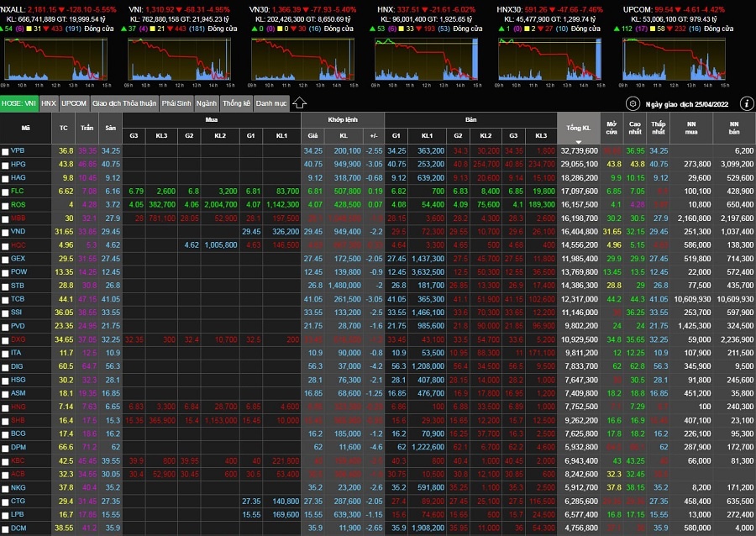Open the settings gear icon

pos(633,103)
